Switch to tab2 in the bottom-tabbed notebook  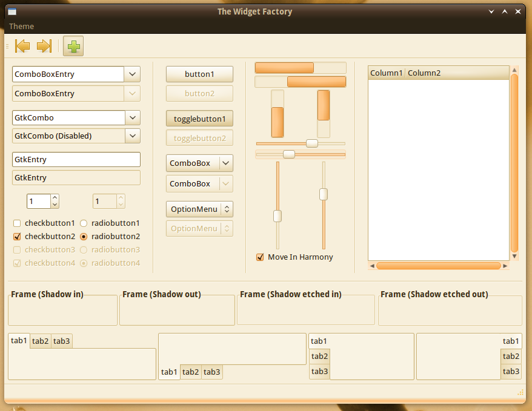[190, 372]
